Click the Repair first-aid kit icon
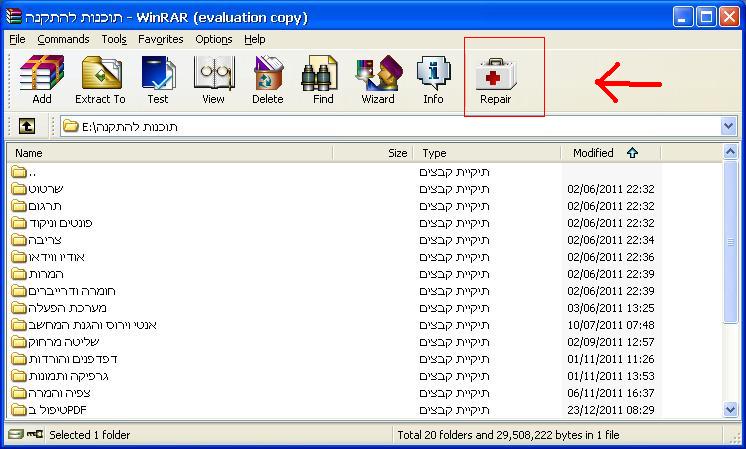Image resolution: width=746 pixels, height=449 pixels. coord(496,75)
